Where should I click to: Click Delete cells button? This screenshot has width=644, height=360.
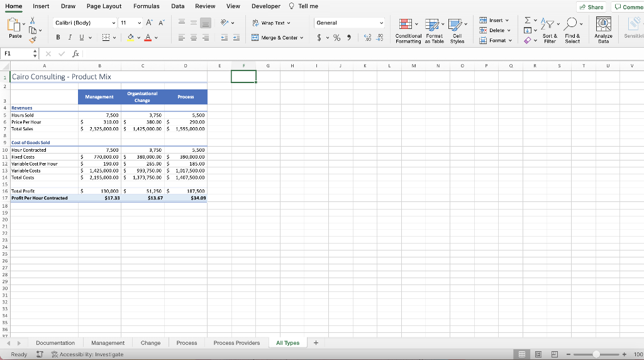click(x=495, y=30)
